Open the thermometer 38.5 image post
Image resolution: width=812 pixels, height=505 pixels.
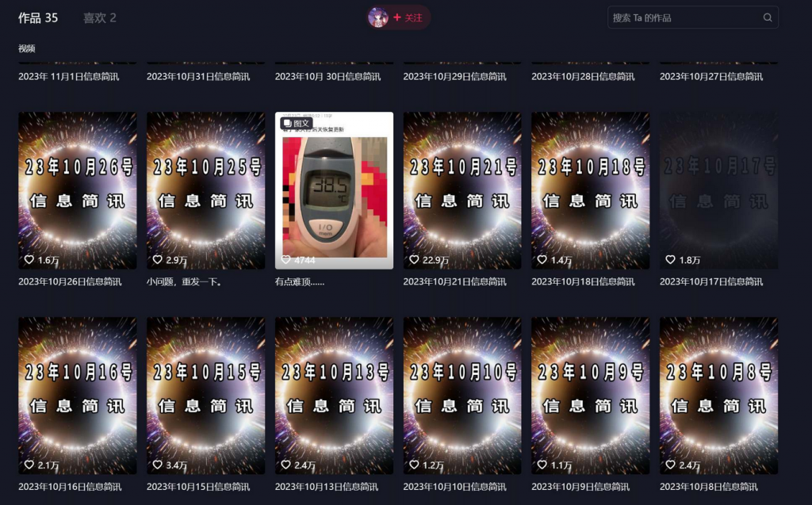334,190
